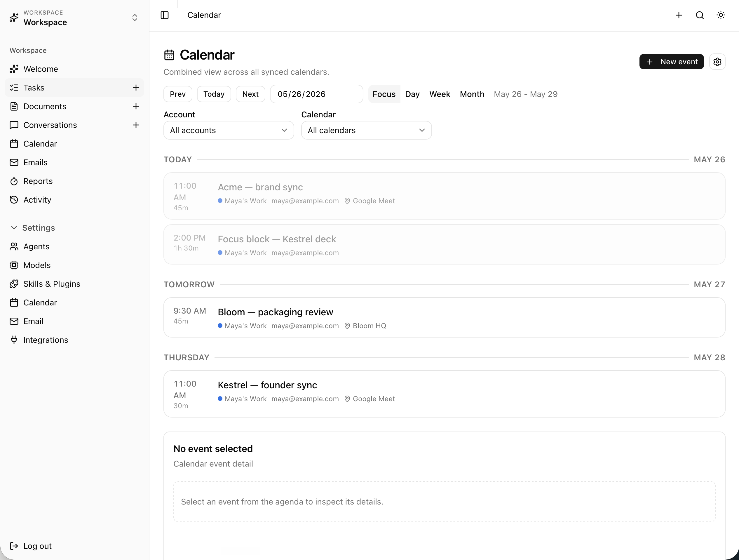
Task: Click the Models chip icon
Action: (14, 265)
